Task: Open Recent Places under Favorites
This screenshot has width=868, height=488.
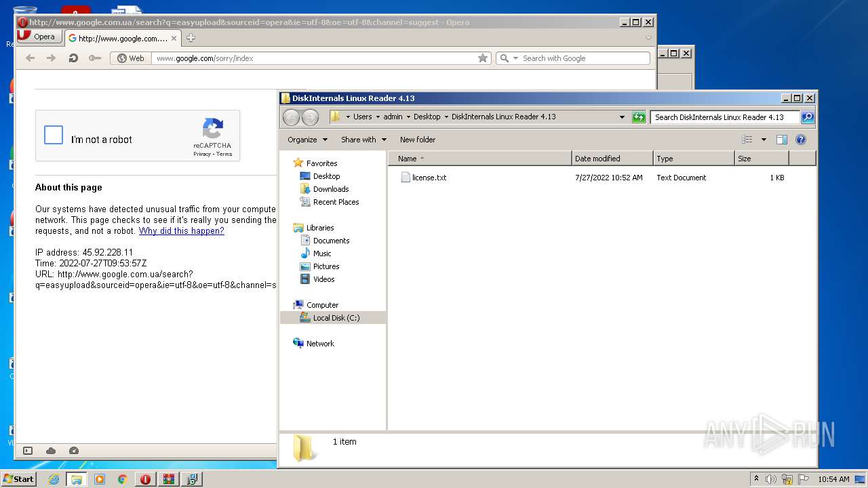Action: 330,202
